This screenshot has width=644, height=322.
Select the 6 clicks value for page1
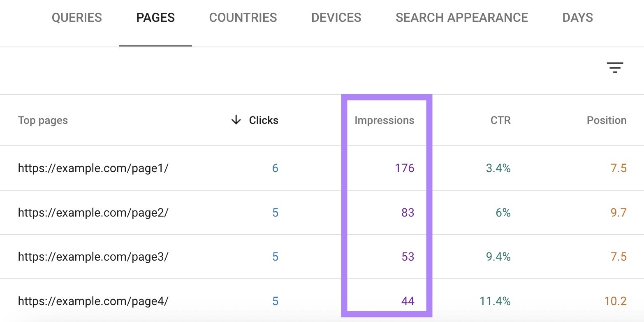275,168
